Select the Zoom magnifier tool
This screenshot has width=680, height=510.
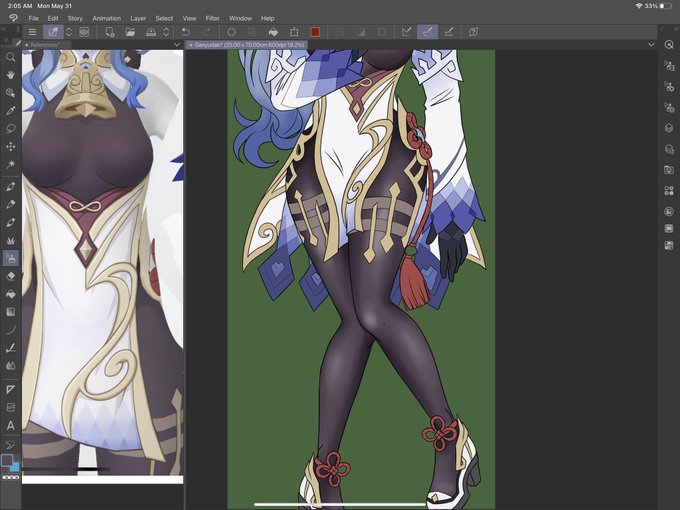click(10, 57)
